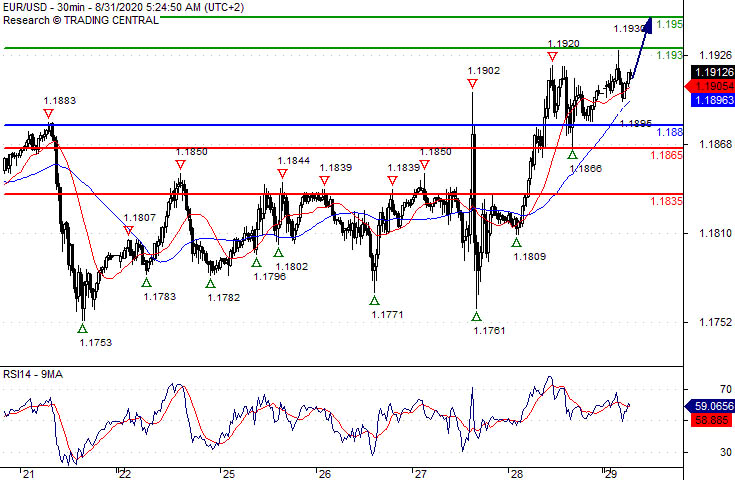Click the red support label 1.1865
The image size is (735, 480).
point(666,155)
